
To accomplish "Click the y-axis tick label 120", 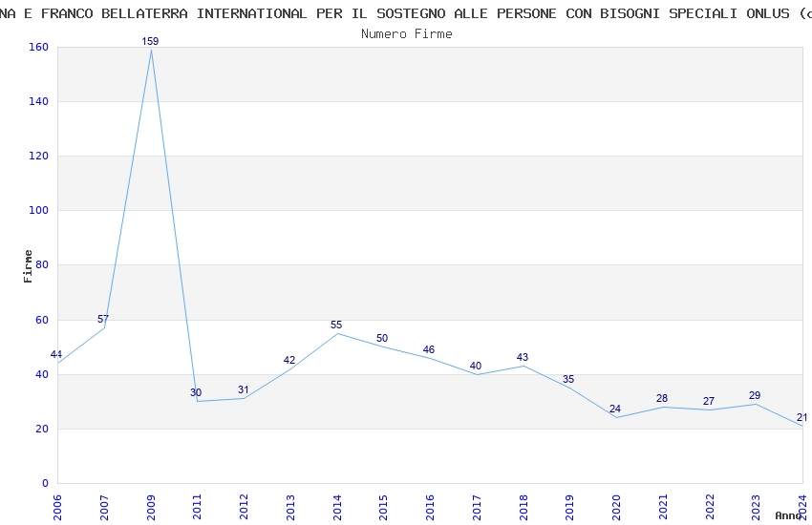I will pyautogui.click(x=38, y=156).
